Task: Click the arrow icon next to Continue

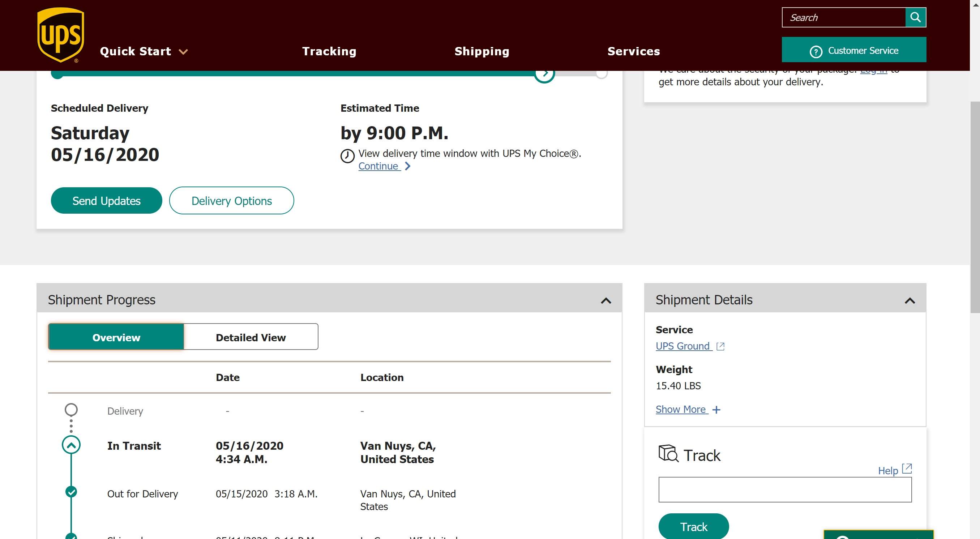Action: [x=407, y=166]
